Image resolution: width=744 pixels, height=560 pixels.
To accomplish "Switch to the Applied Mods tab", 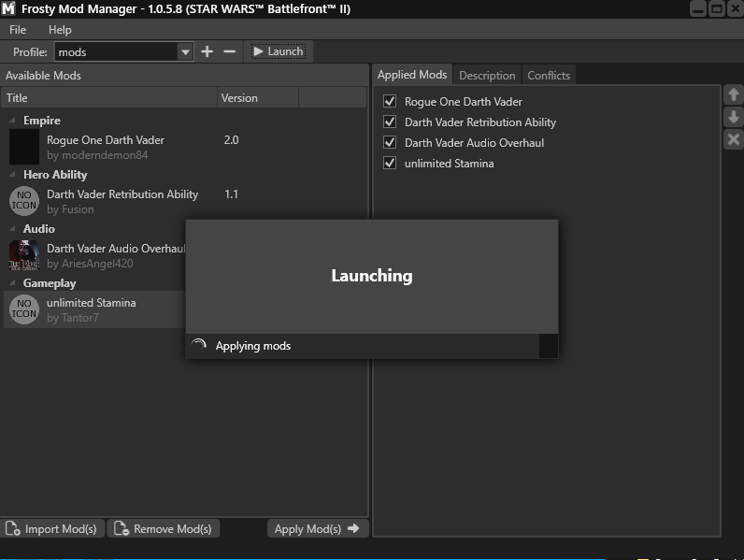I will pos(412,75).
